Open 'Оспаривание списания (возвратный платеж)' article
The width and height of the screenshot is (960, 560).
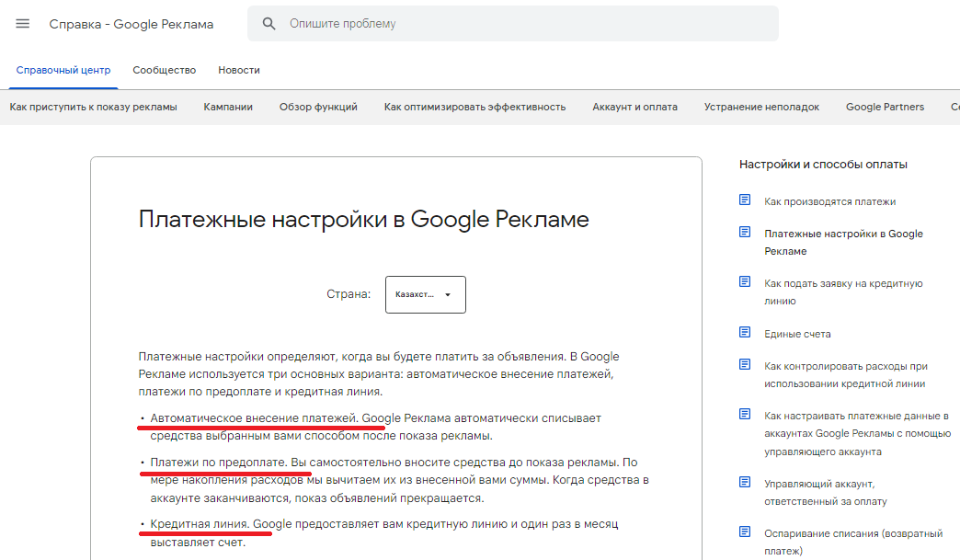tap(853, 543)
